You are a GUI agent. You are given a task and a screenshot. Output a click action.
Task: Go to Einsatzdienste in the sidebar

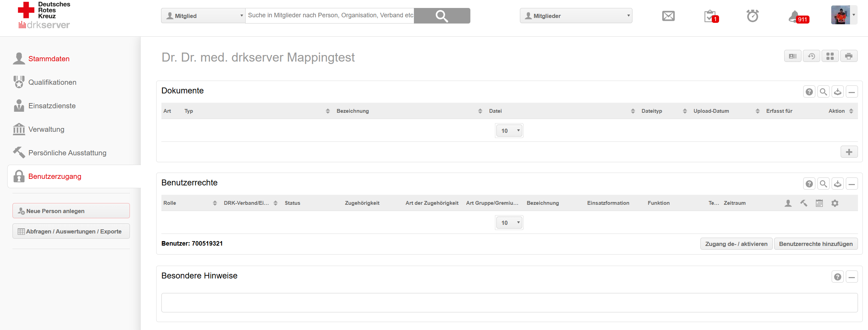(x=52, y=106)
